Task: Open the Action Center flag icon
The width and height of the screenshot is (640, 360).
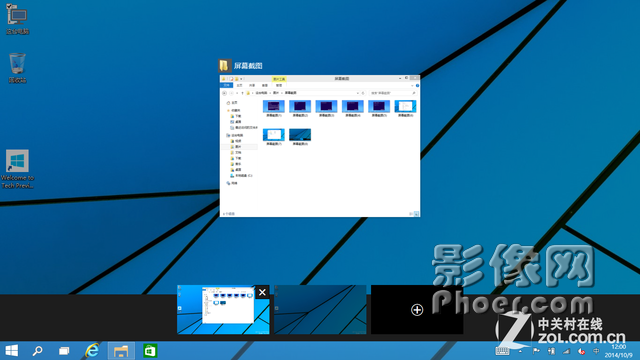Action: [x=536, y=351]
